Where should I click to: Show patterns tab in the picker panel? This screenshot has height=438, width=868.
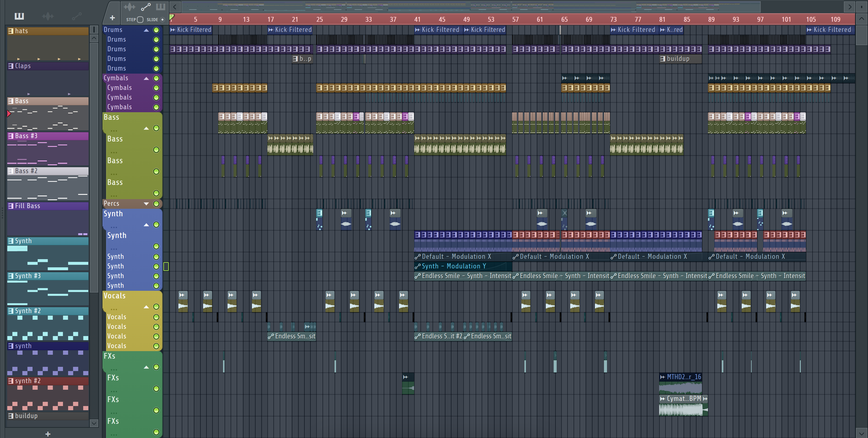click(19, 16)
